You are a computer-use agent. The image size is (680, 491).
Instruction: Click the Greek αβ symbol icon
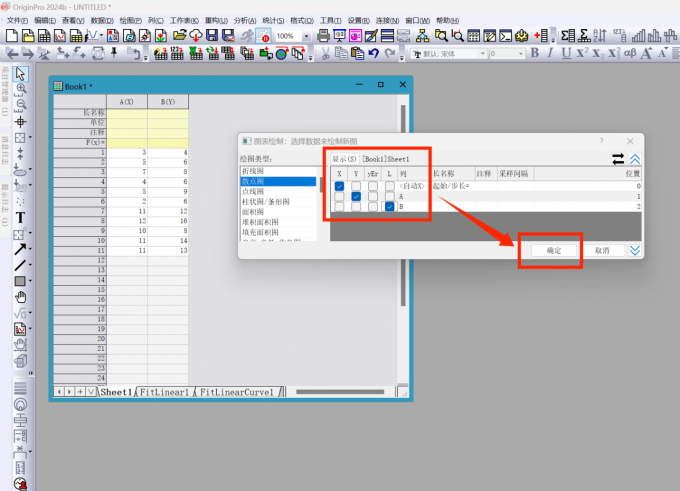pos(630,53)
